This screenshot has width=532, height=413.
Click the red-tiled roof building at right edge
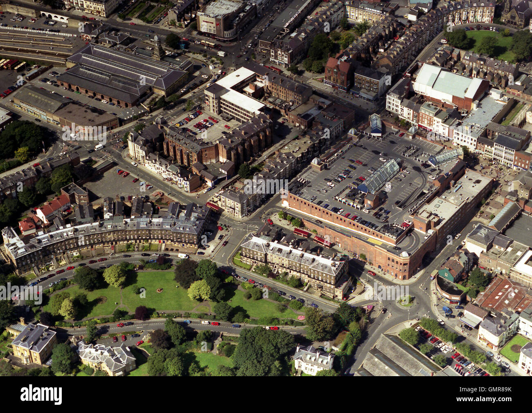[505, 295]
